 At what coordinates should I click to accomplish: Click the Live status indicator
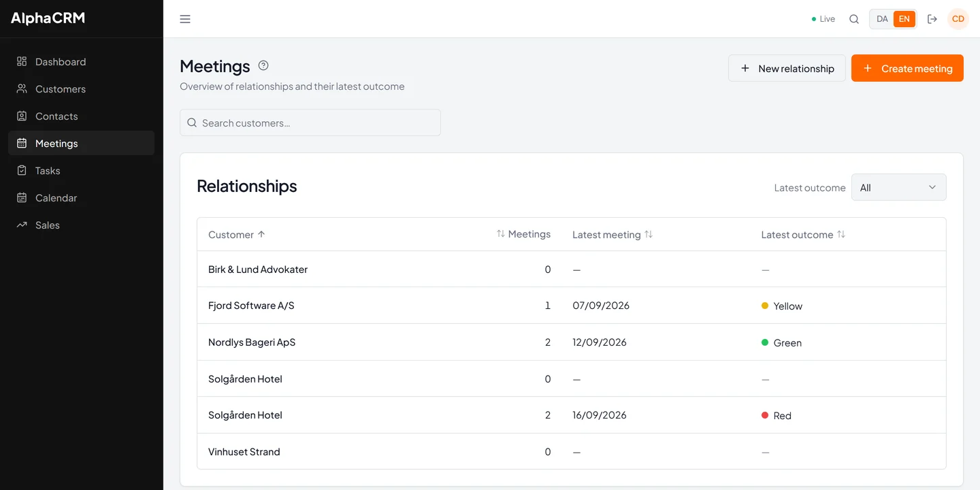coord(823,19)
